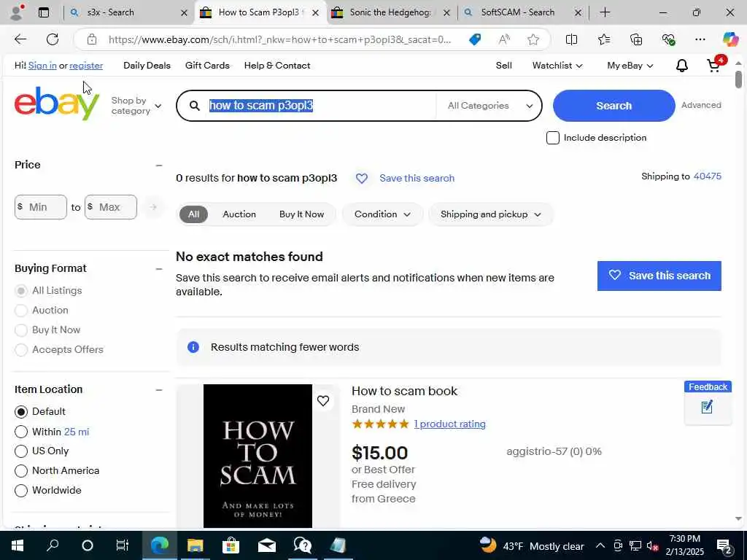The width and height of the screenshot is (747, 560).
Task: Open the shopping price tag icon
Action: (474, 39)
